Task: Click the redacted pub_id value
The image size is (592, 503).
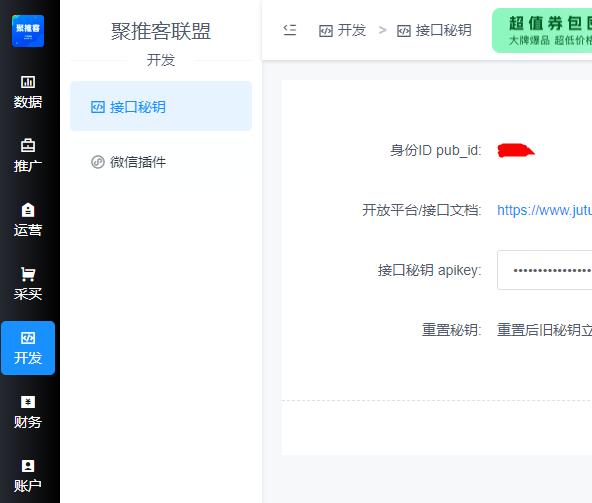Action: 516,150
